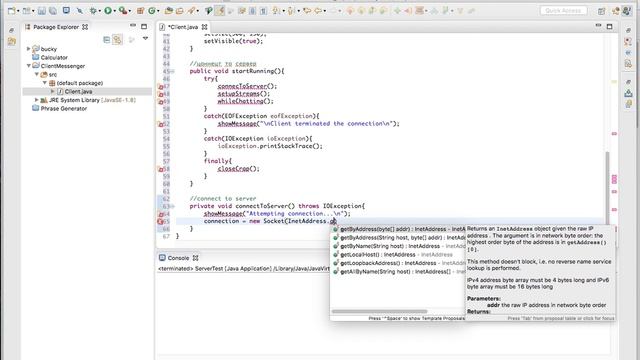This screenshot has width=640, height=360.
Task: Toggle code folding at line 63 connectToServer
Action: click(x=173, y=206)
